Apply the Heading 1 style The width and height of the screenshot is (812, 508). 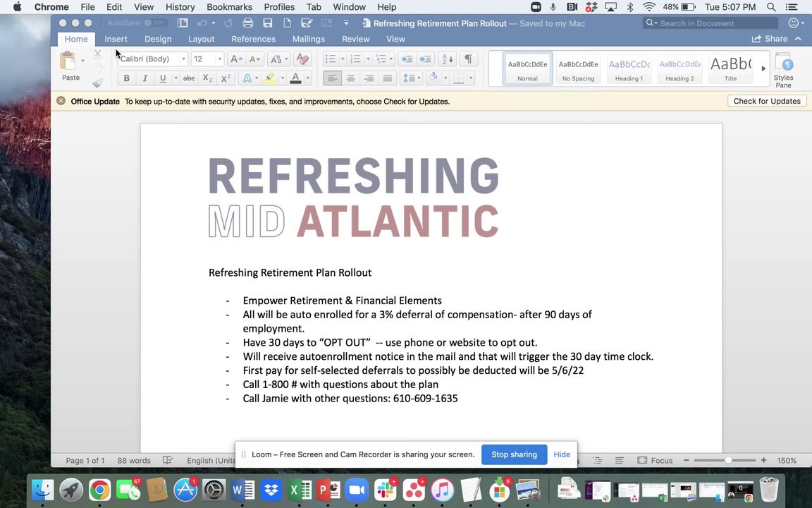point(629,68)
